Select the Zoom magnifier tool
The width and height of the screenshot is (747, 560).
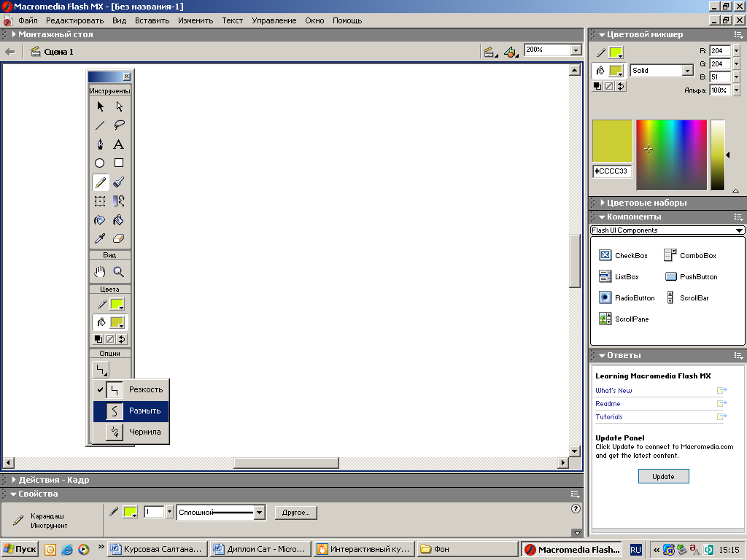click(x=119, y=272)
